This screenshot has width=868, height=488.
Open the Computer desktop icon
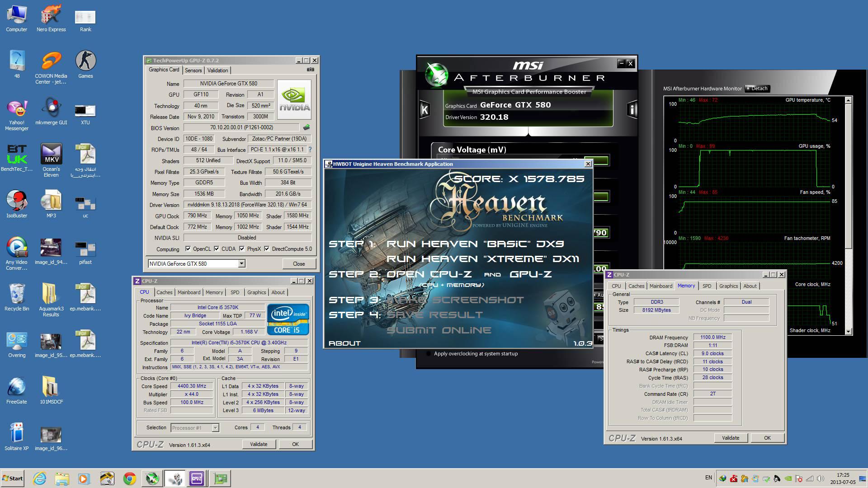pos(17,19)
